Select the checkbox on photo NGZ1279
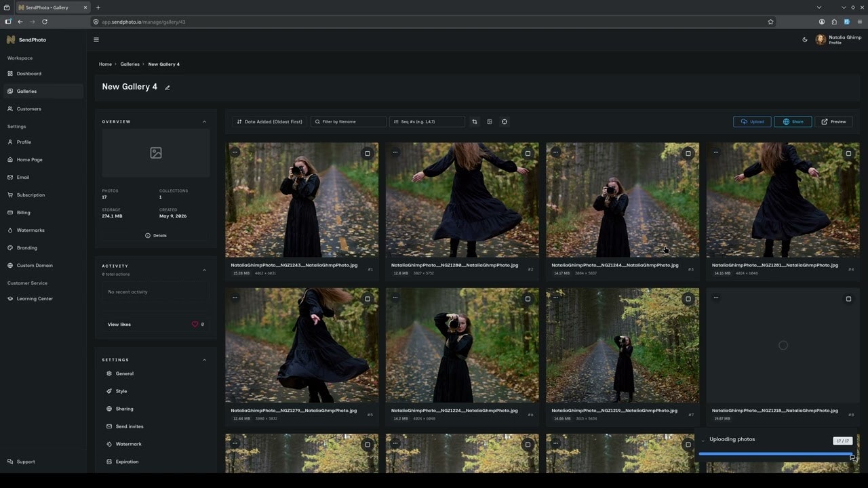This screenshot has height=488, width=868. click(368, 299)
